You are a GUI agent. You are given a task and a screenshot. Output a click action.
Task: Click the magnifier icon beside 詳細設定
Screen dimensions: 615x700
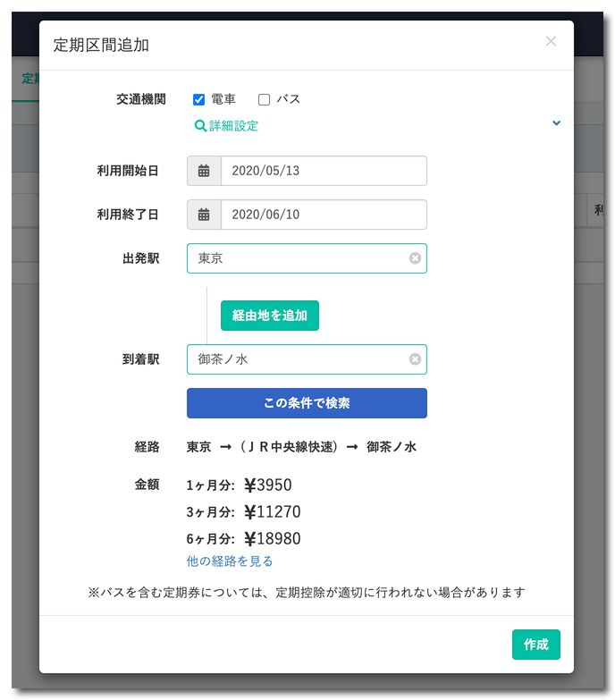coord(200,126)
